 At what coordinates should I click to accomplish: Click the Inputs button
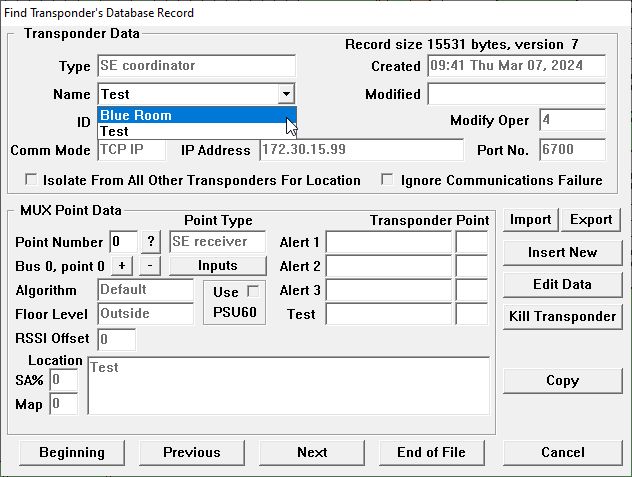click(217, 266)
